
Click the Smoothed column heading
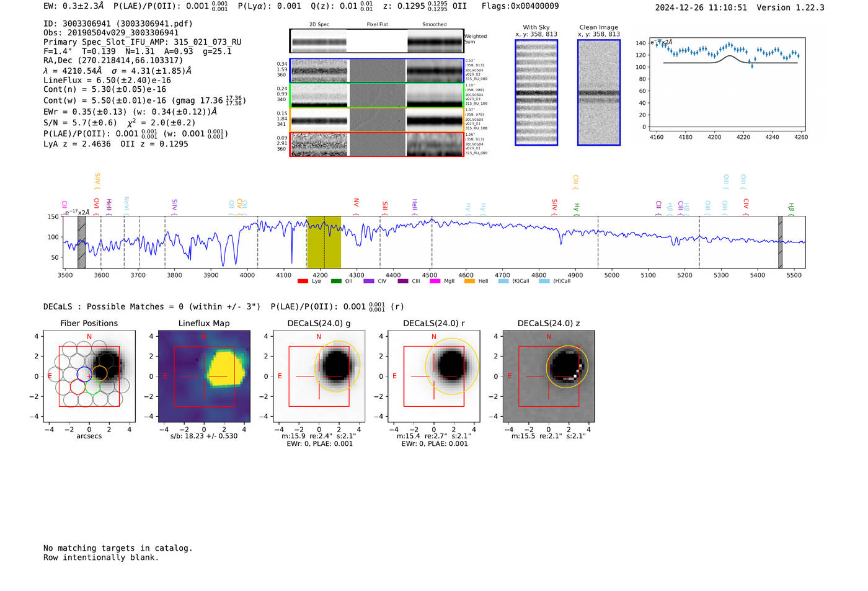point(434,24)
